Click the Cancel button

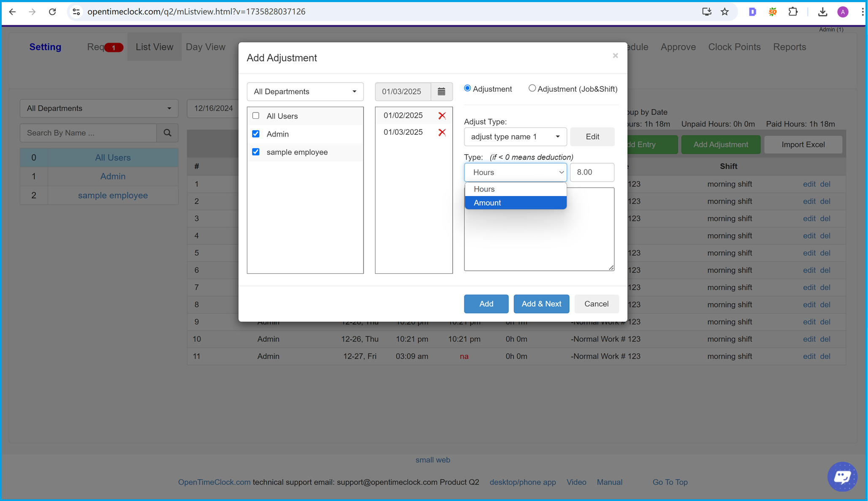597,304
